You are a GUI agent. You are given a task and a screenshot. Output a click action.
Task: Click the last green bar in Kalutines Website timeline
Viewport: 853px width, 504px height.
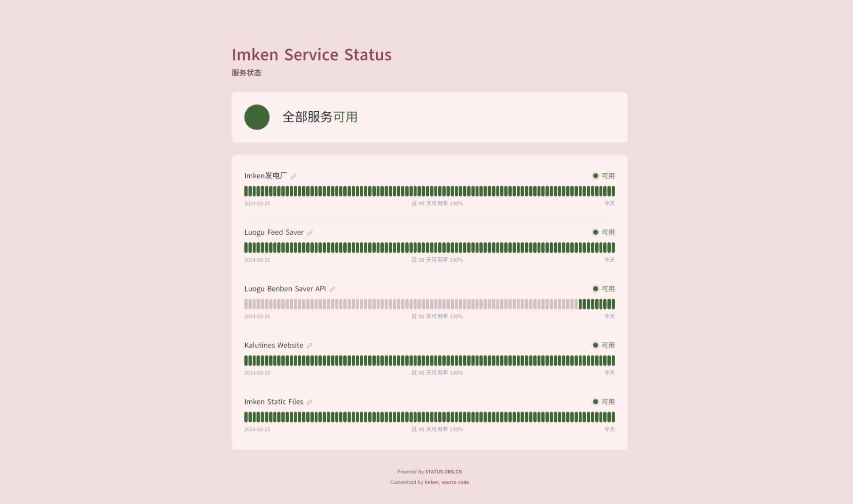pyautogui.click(x=613, y=361)
